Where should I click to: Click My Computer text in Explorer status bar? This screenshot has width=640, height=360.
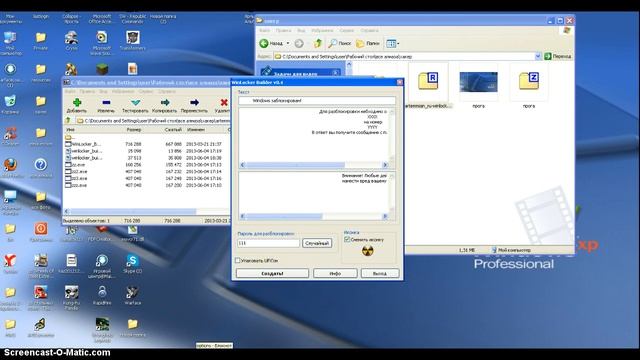click(514, 249)
